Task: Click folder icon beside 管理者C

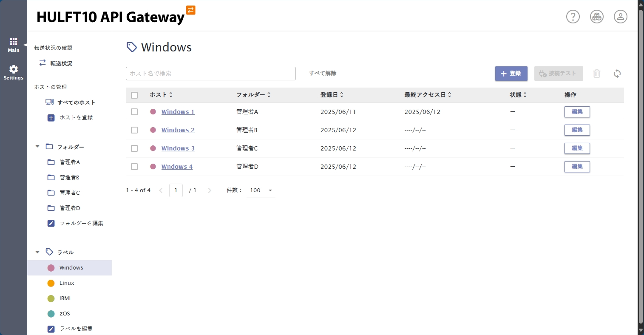Action: [x=51, y=193]
